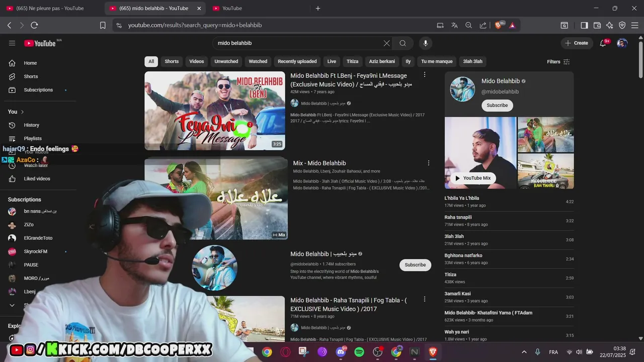Select the Tu me manque chip
644x362 pixels.
(x=437, y=61)
